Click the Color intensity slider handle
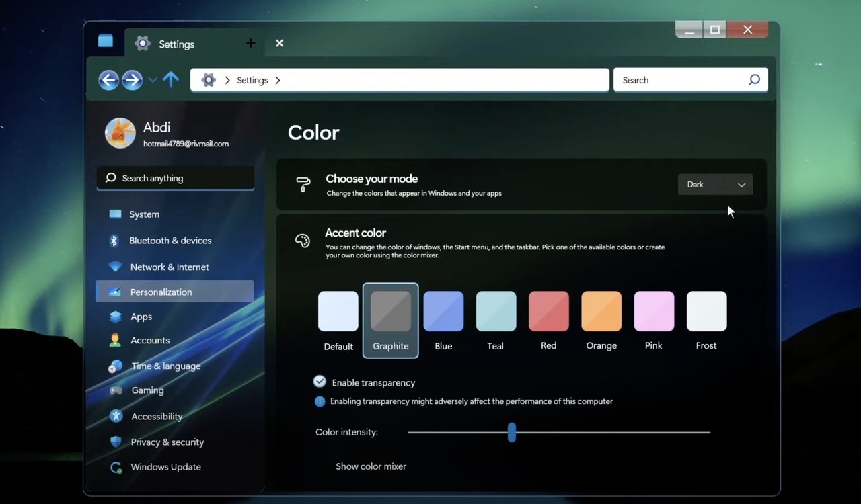Image resolution: width=861 pixels, height=504 pixels. click(x=512, y=432)
